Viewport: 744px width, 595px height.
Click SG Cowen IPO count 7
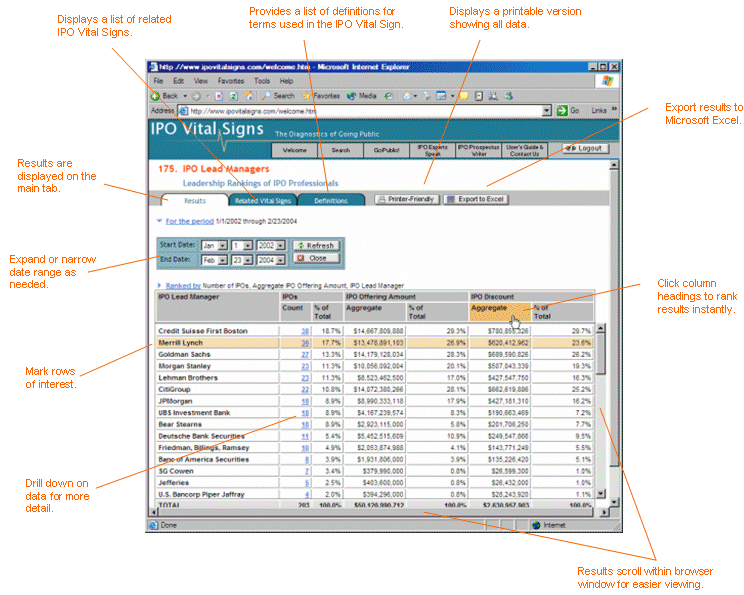point(307,472)
